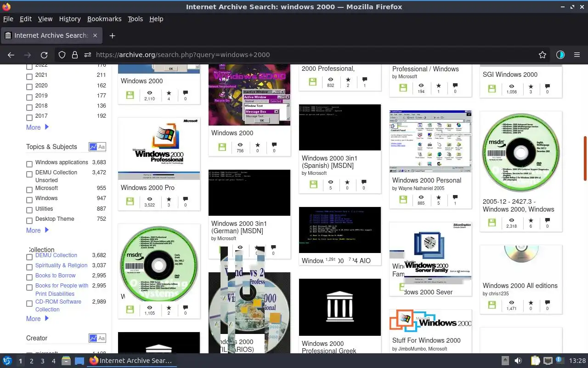Check the Windows applications topic checkbox
The width and height of the screenshot is (588, 368).
[29, 164]
